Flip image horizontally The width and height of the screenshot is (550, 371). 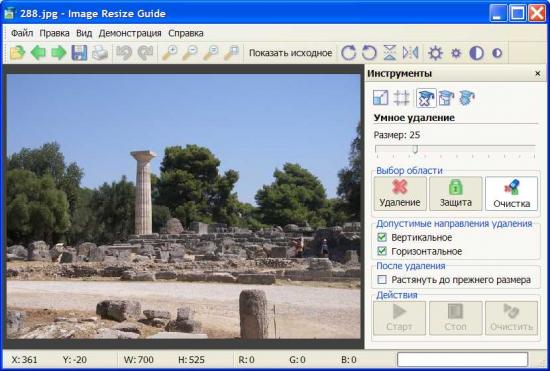tap(410, 53)
